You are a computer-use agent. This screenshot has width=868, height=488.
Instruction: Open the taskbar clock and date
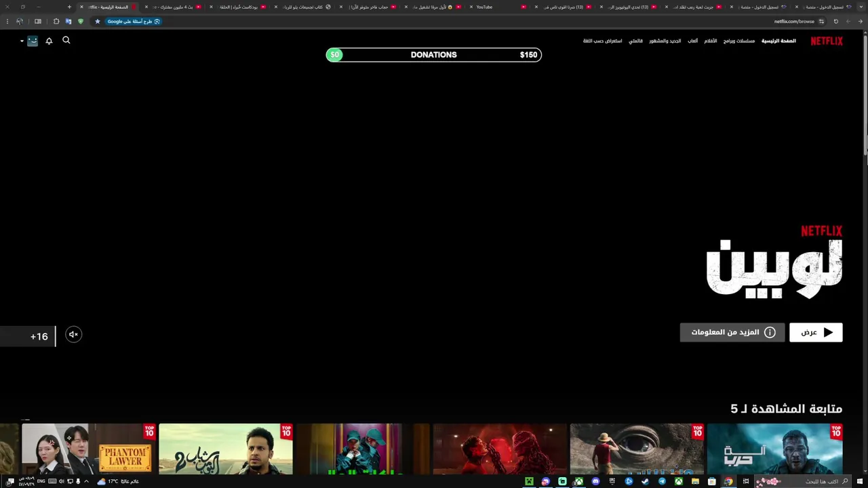point(27,481)
